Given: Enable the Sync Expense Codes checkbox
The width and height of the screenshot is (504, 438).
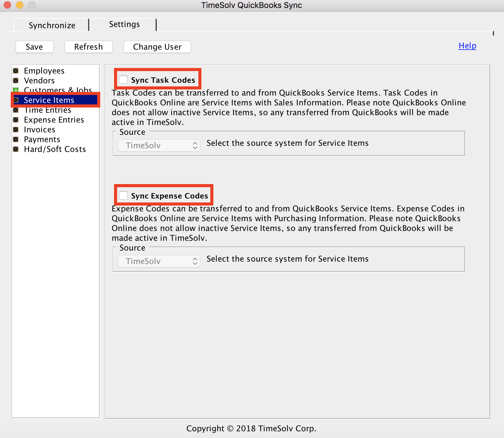Looking at the screenshot, I should (x=123, y=195).
